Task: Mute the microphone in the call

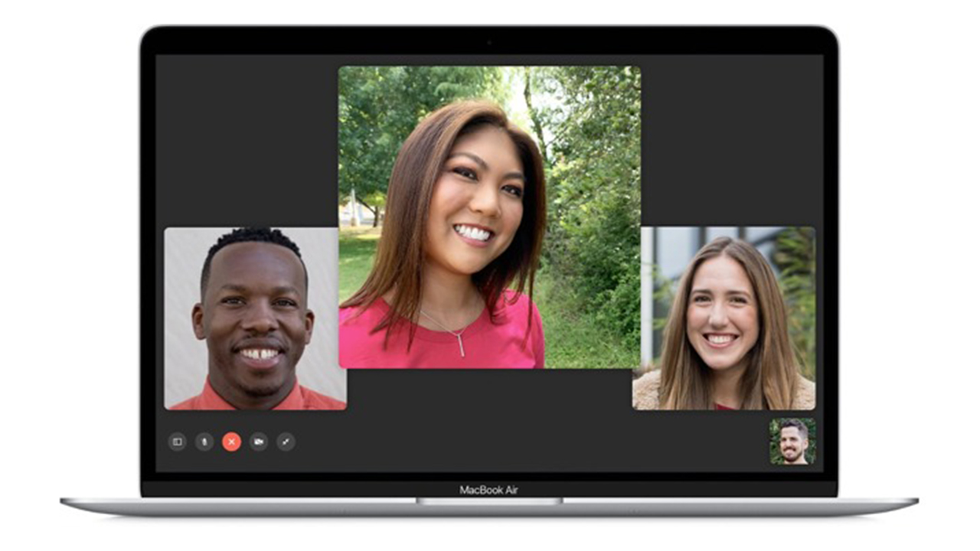Action: pos(204,442)
